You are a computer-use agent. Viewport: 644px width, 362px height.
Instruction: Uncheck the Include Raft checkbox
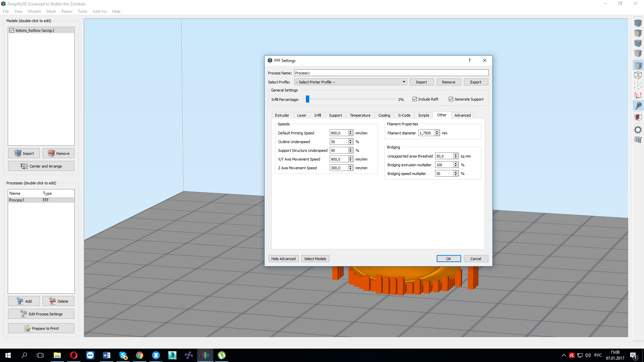[415, 99]
